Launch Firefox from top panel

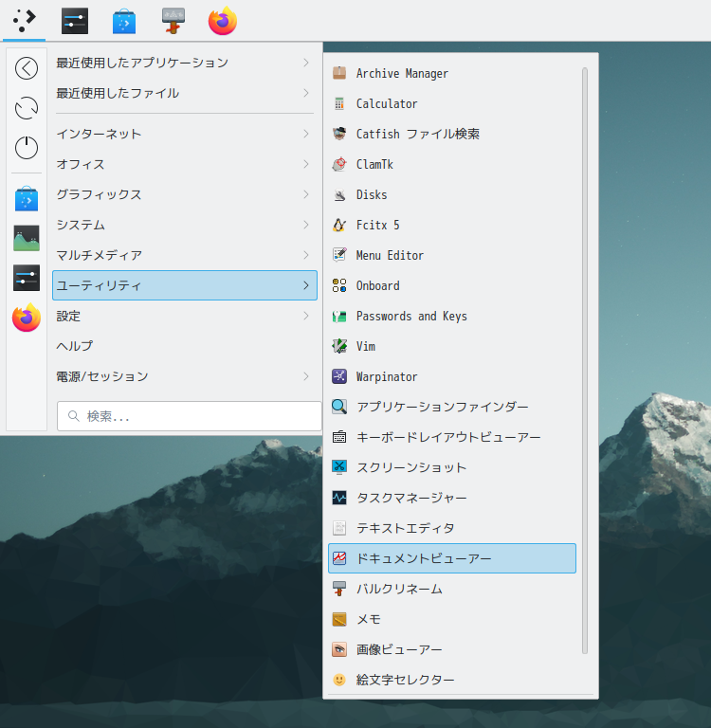pyautogui.click(x=223, y=21)
